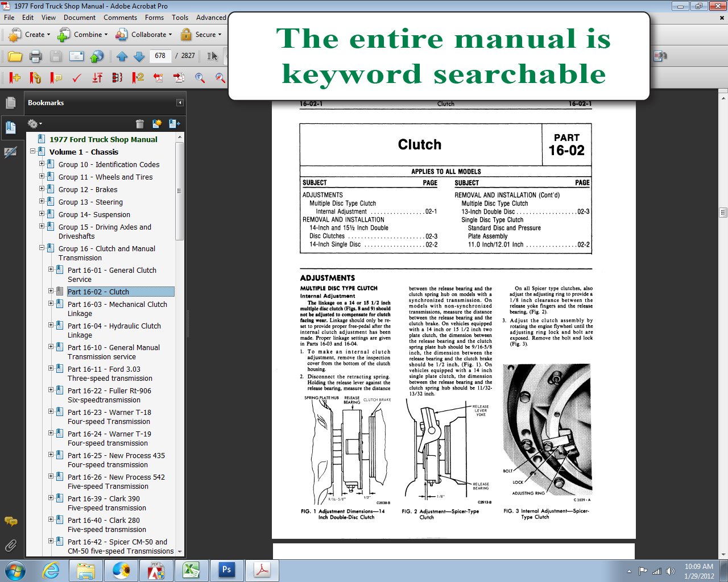Open a file using the folder icon
The width and height of the screenshot is (728, 582).
15,56
